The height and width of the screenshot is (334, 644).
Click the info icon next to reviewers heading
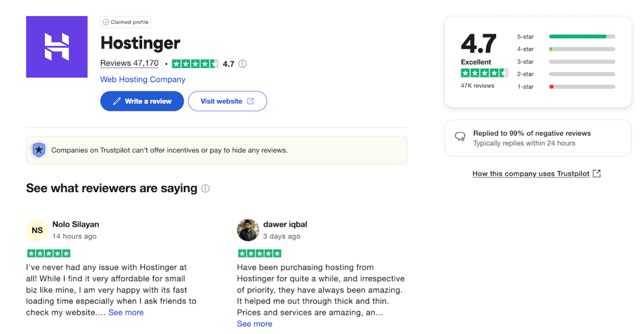pos(205,188)
